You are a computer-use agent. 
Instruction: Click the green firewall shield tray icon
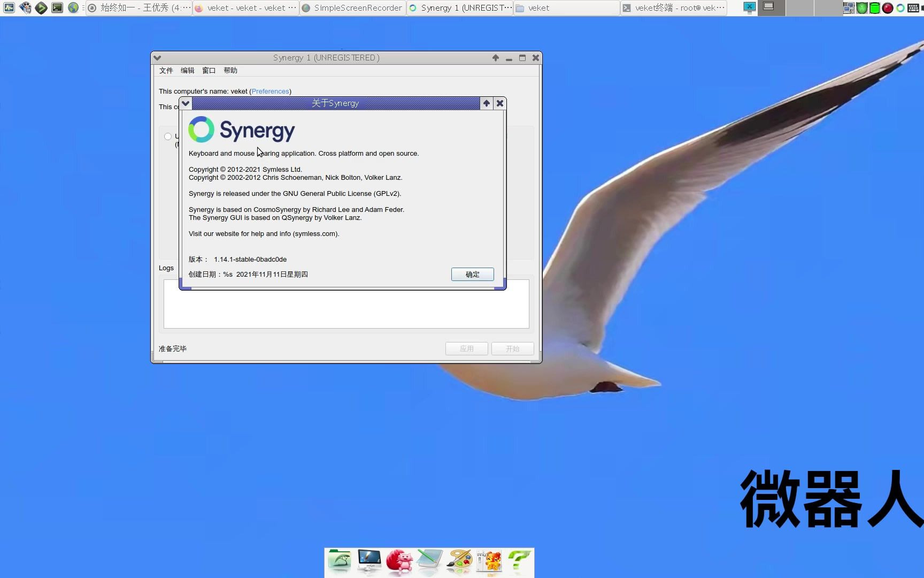(x=862, y=7)
